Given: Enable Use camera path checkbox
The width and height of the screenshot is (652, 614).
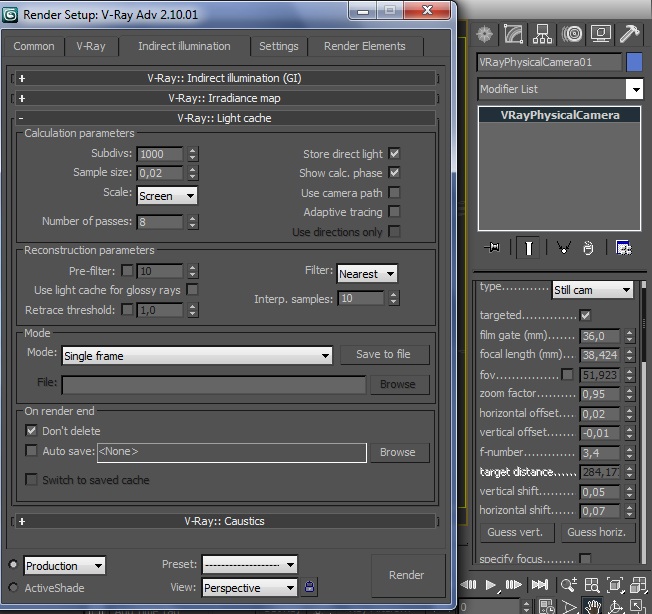Looking at the screenshot, I should coord(394,192).
